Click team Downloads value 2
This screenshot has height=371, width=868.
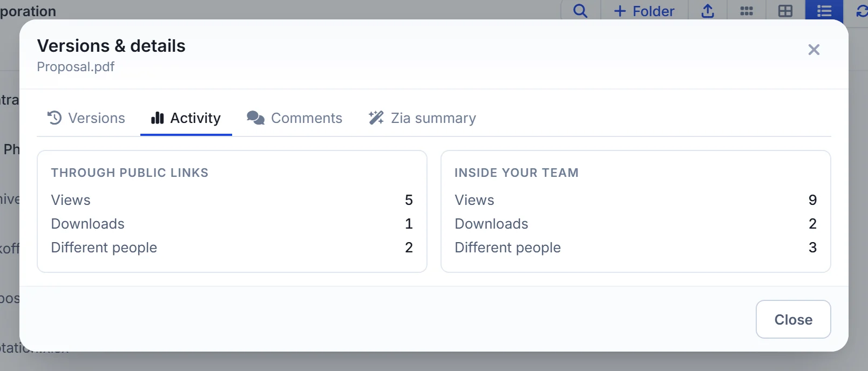point(812,224)
